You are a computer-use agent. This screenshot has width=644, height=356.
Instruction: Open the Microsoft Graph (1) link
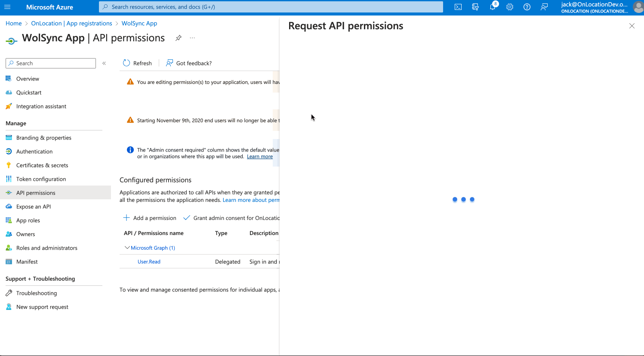point(153,248)
